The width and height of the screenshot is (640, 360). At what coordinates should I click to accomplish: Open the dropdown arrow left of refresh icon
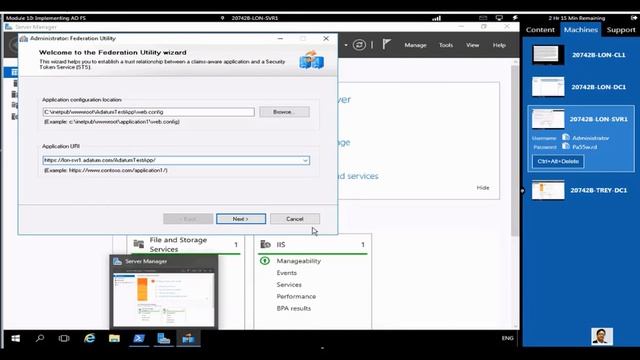coord(346,45)
